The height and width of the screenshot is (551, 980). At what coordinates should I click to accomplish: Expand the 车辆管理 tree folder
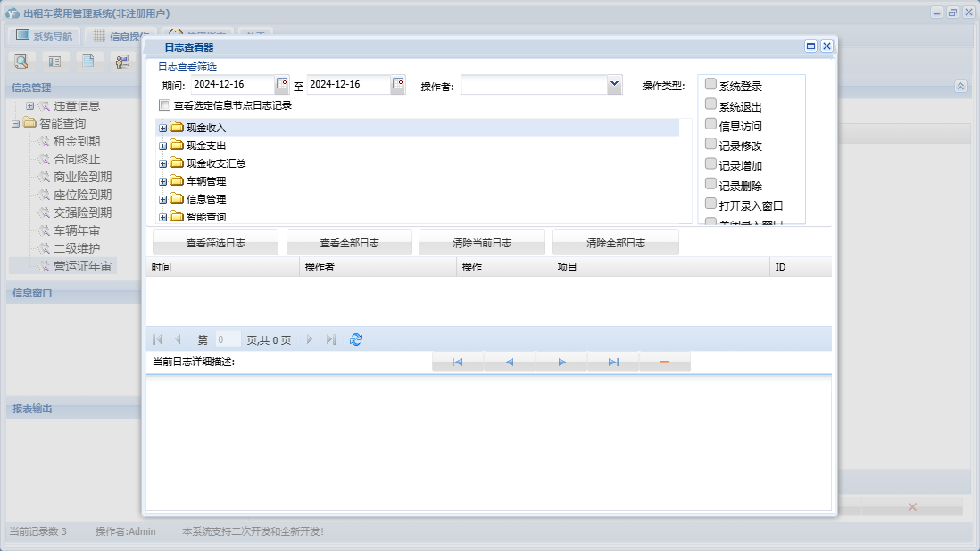(x=162, y=182)
